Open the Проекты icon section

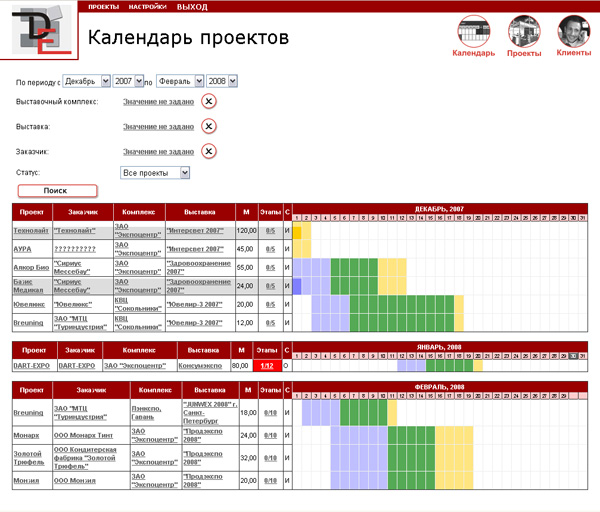click(524, 36)
